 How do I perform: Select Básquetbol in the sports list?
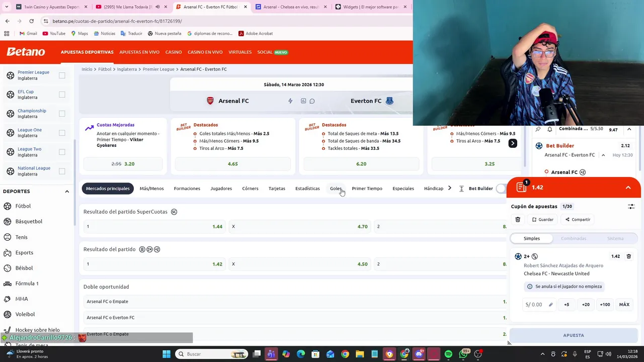click(29, 221)
